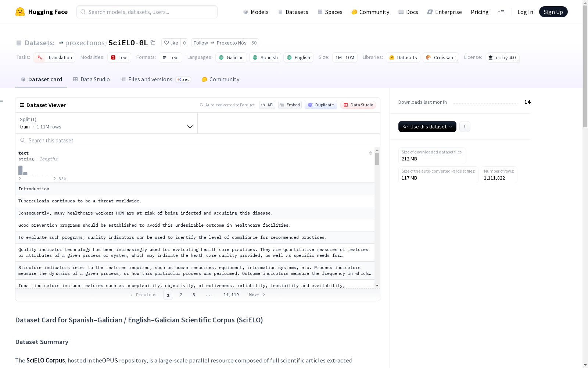588x368 pixels.
Task: Focus the Search this dataset field
Action: (198, 141)
